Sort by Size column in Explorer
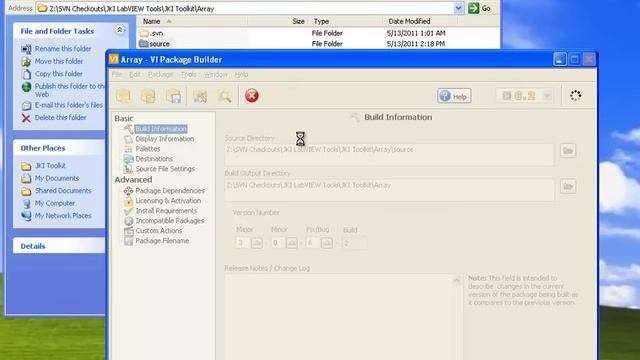Viewport: 640px width, 360px height. click(278, 21)
